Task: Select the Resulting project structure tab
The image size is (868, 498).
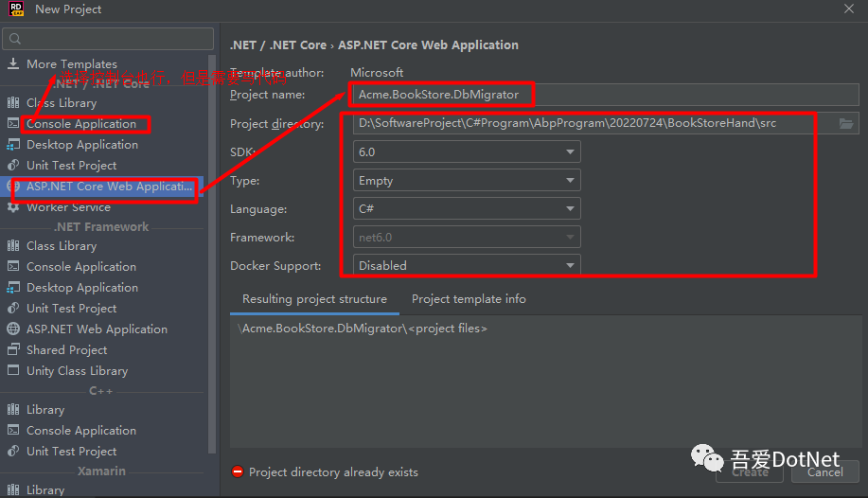Action: tap(314, 299)
